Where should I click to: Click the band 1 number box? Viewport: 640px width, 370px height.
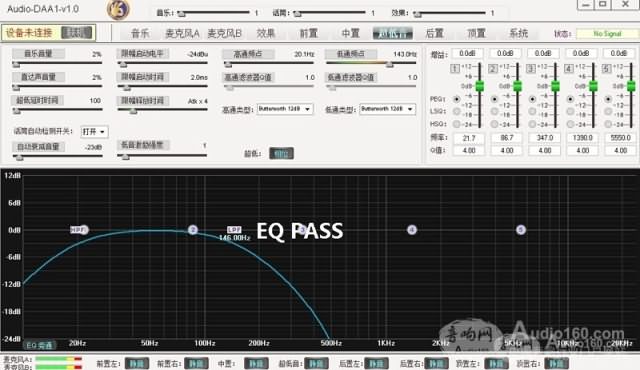click(455, 69)
